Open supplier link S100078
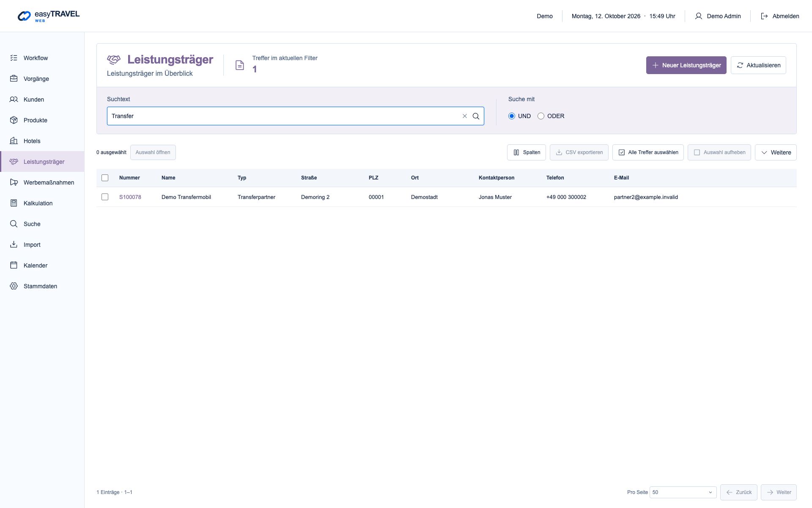Image resolution: width=812 pixels, height=508 pixels. [x=130, y=197]
